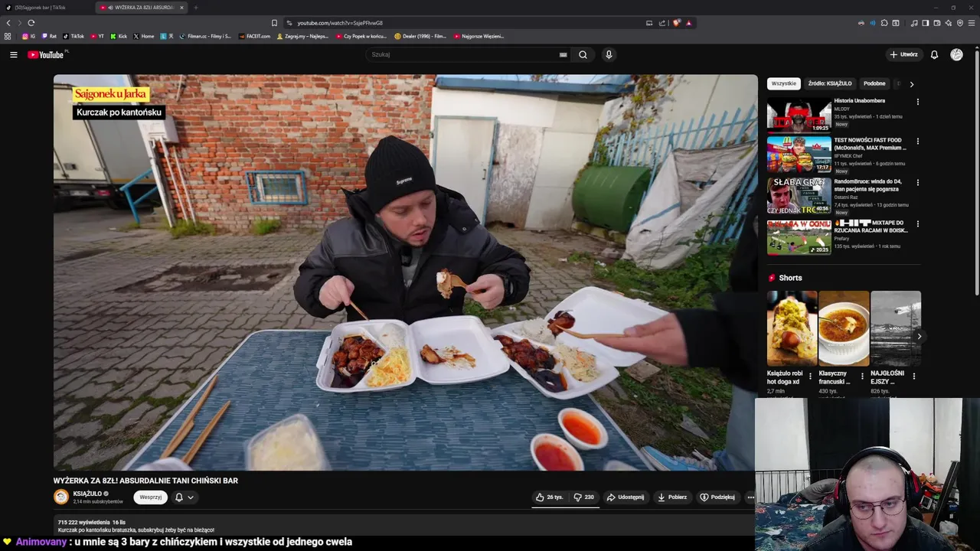Open the apps grid icon in bookmarks bar
This screenshot has height=551, width=980.
pos(8,36)
